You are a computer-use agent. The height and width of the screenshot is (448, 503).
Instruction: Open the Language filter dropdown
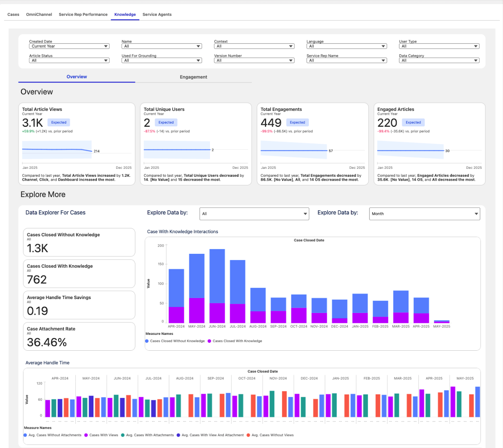346,46
